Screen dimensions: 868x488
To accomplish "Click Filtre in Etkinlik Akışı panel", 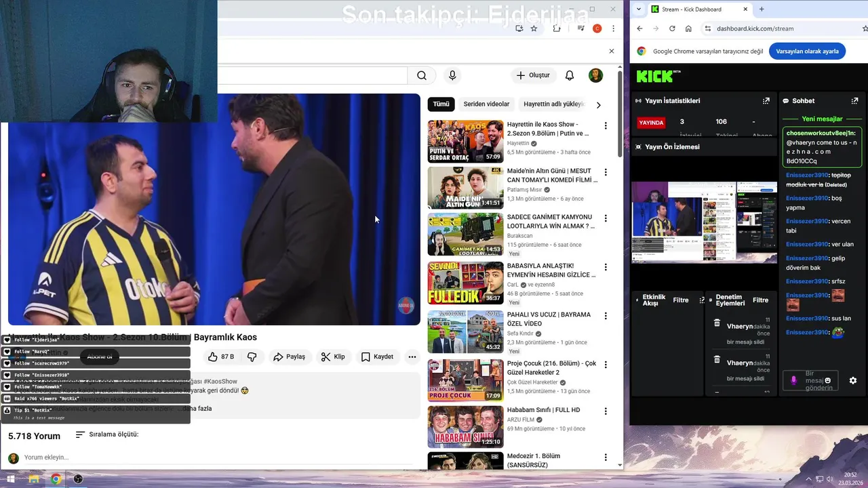I will pos(681,300).
